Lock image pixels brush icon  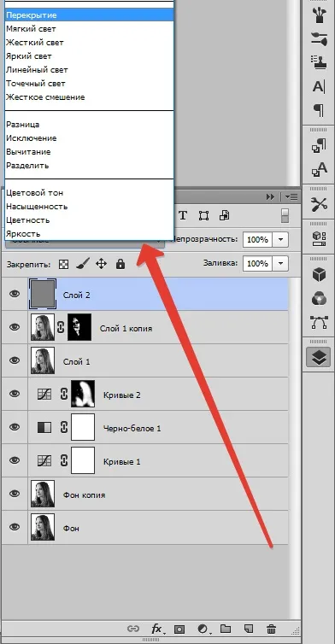point(83,264)
